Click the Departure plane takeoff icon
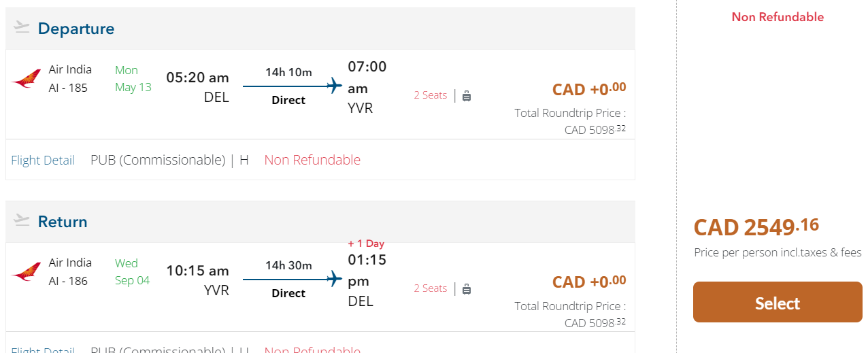This screenshot has height=353, width=868. (x=22, y=28)
